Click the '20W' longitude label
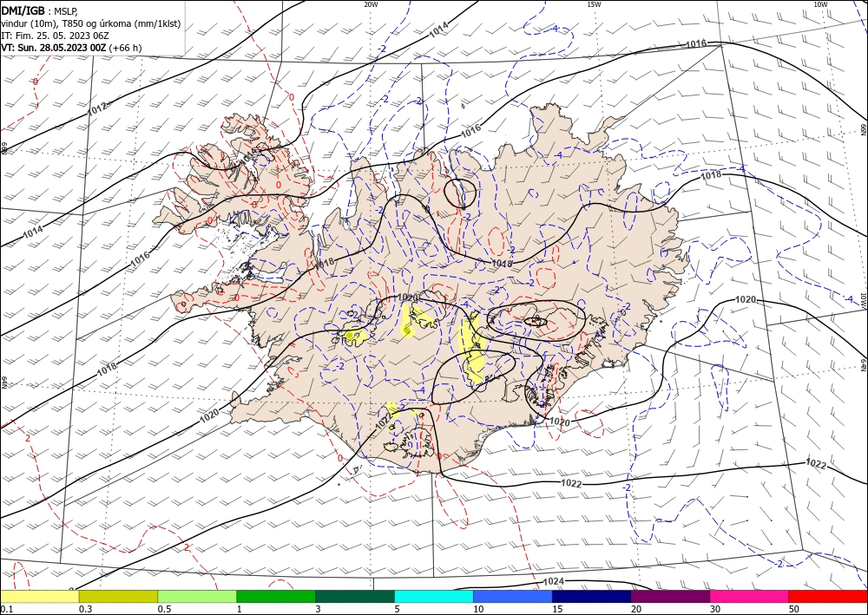Image resolution: width=868 pixels, height=615 pixels. 371,4
